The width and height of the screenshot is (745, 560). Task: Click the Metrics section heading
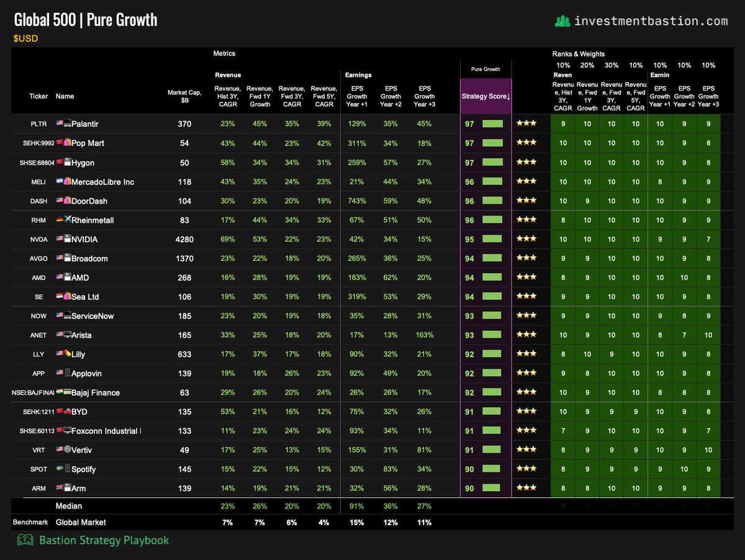click(x=224, y=54)
